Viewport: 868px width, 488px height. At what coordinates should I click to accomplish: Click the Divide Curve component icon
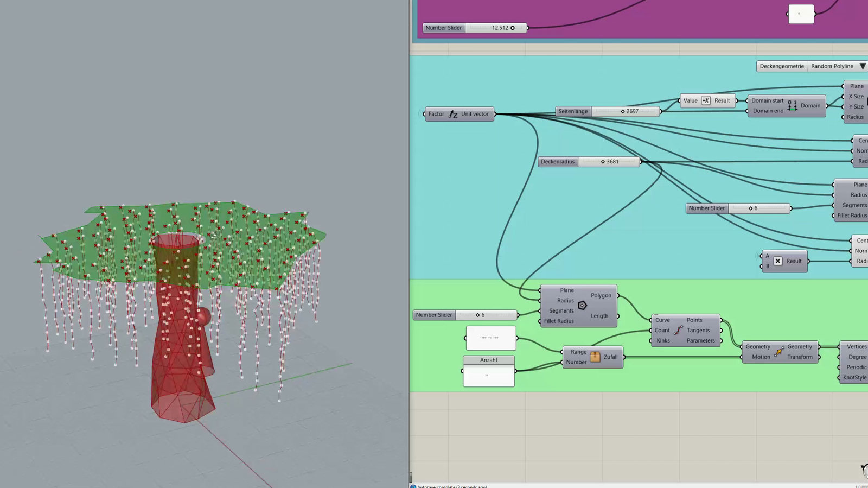[x=678, y=330]
